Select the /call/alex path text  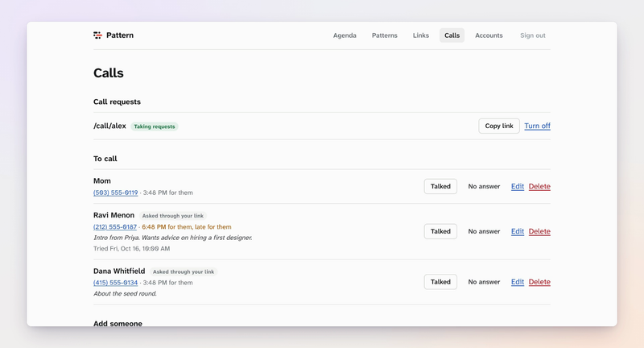coord(109,126)
